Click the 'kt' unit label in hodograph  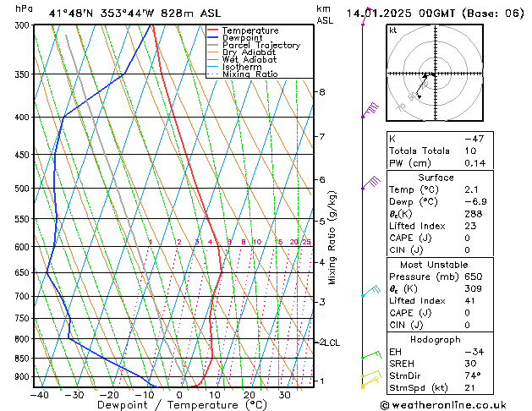click(x=392, y=30)
